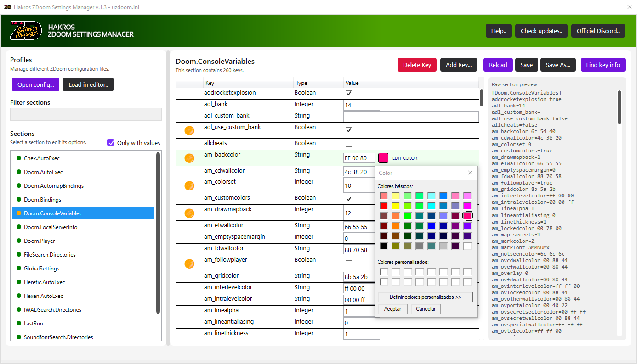Uncheck the addrocketexplosion checkbox
The image size is (637, 364).
pyautogui.click(x=349, y=93)
